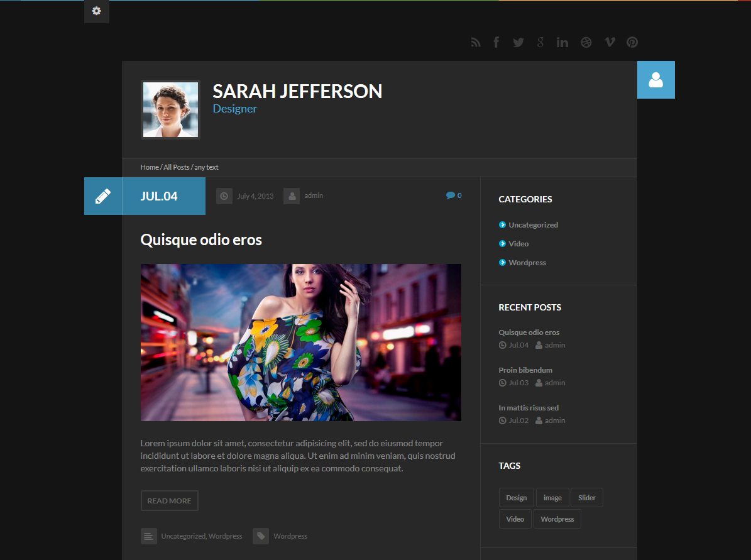Open recent post Proin bibendum
The image size is (751, 560).
coord(525,370)
